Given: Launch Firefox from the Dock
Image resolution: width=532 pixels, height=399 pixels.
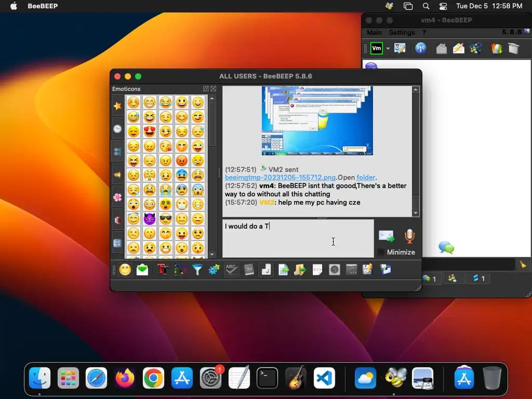Looking at the screenshot, I should 125,378.
